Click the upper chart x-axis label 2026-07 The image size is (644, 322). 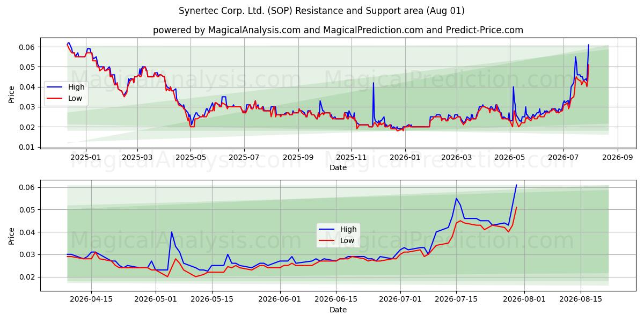563,158
